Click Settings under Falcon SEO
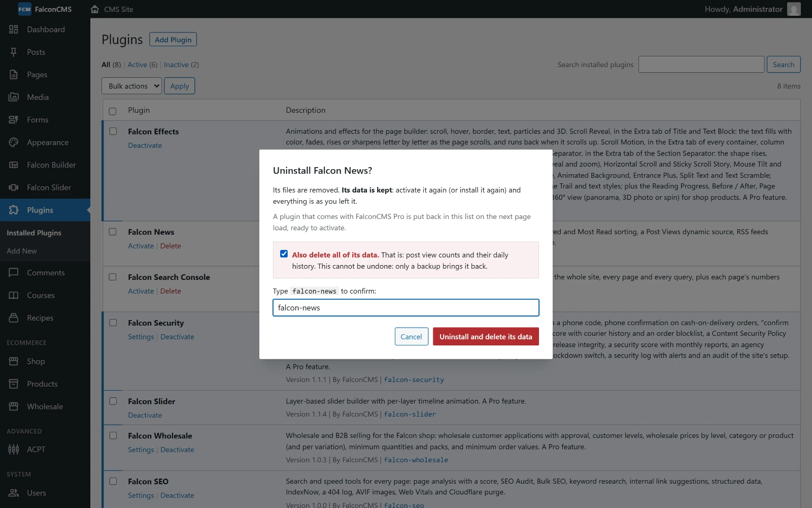 (141, 495)
